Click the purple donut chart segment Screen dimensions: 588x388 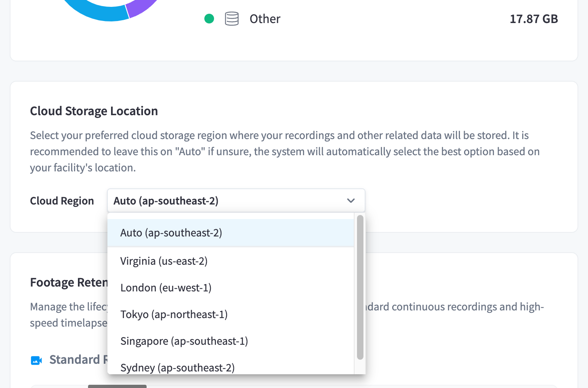pos(141,7)
